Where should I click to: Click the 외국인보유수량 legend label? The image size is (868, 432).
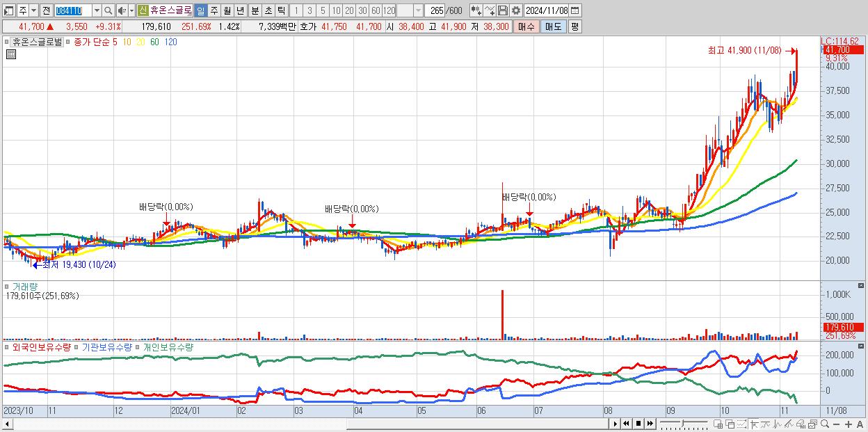(41, 346)
